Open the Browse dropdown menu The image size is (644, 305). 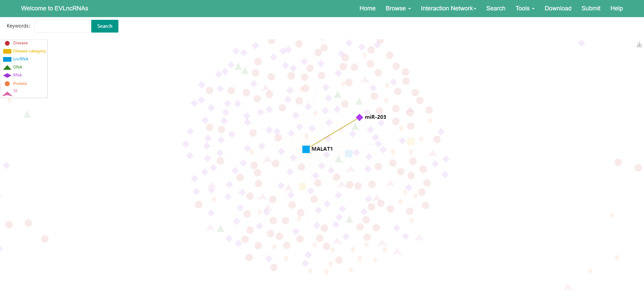tap(398, 8)
